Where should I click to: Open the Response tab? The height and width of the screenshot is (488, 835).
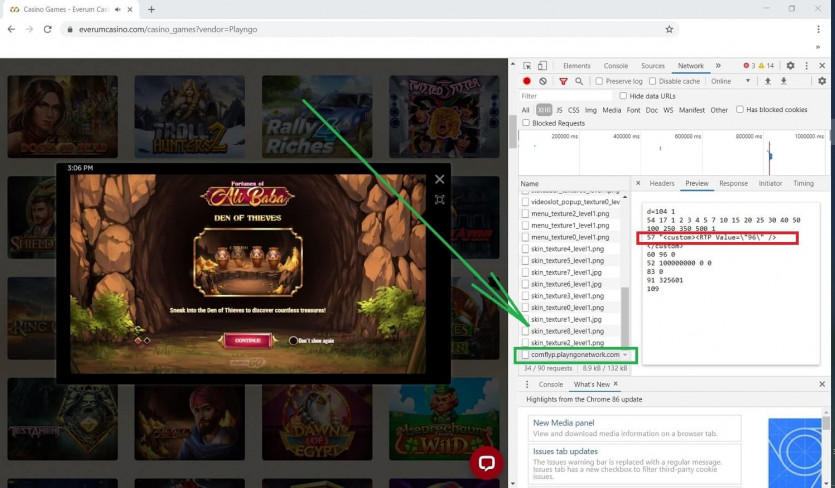coord(733,183)
